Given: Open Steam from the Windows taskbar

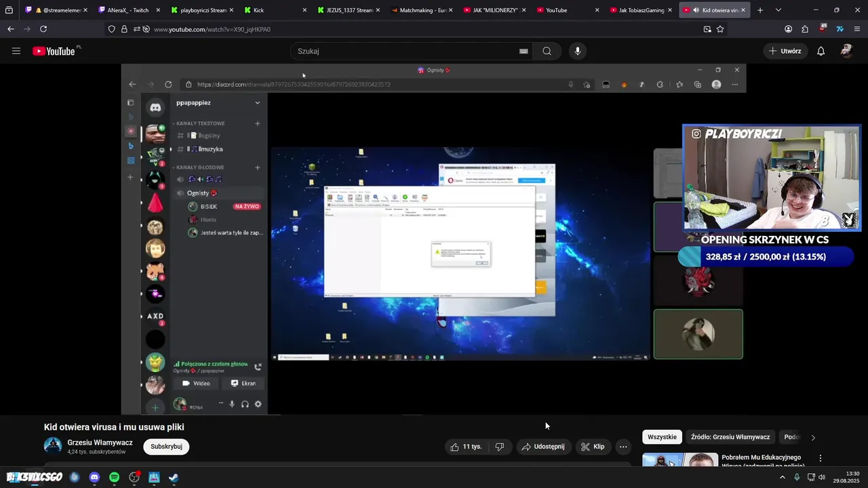Looking at the screenshot, I should [x=174, y=477].
